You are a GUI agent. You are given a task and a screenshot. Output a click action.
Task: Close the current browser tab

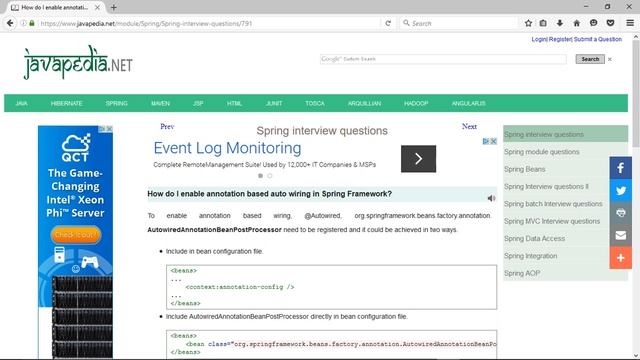pyautogui.click(x=97, y=7)
